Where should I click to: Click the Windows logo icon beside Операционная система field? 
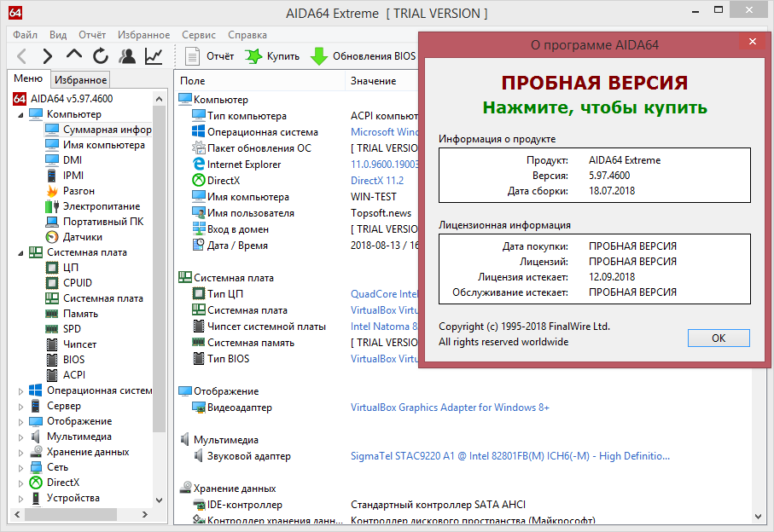(x=199, y=131)
